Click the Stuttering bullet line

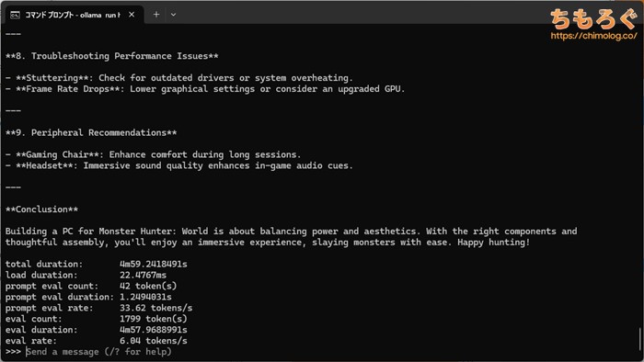pos(179,78)
